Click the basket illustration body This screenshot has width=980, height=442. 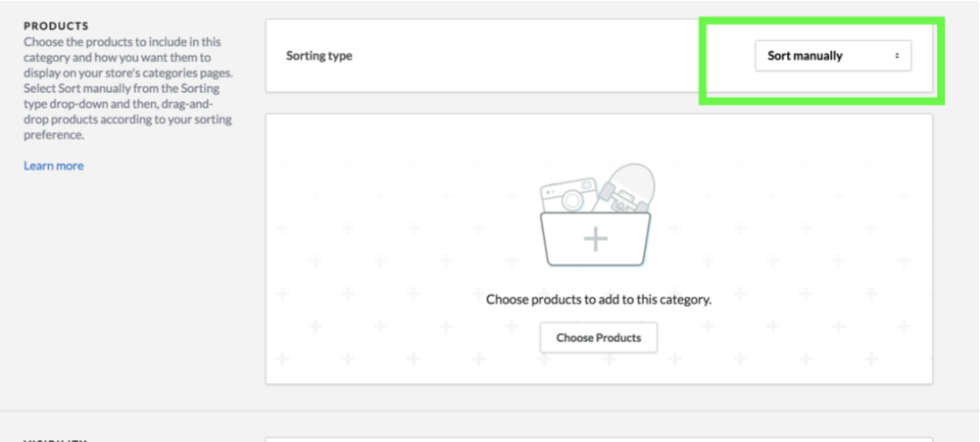[596, 239]
